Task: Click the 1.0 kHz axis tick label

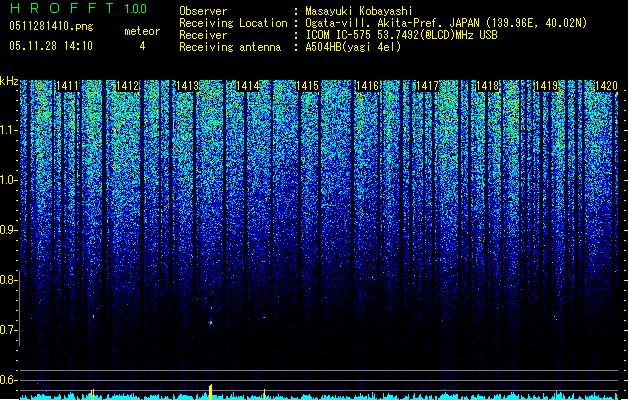Action: point(9,180)
